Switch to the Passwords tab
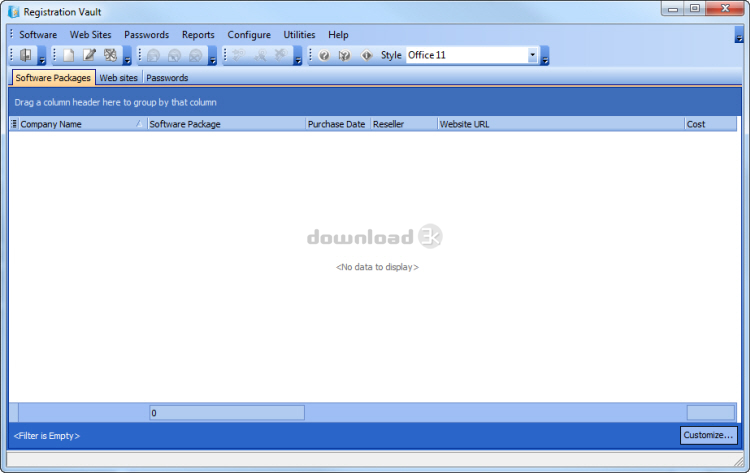Screen dimensions: 750x473 click(x=167, y=78)
